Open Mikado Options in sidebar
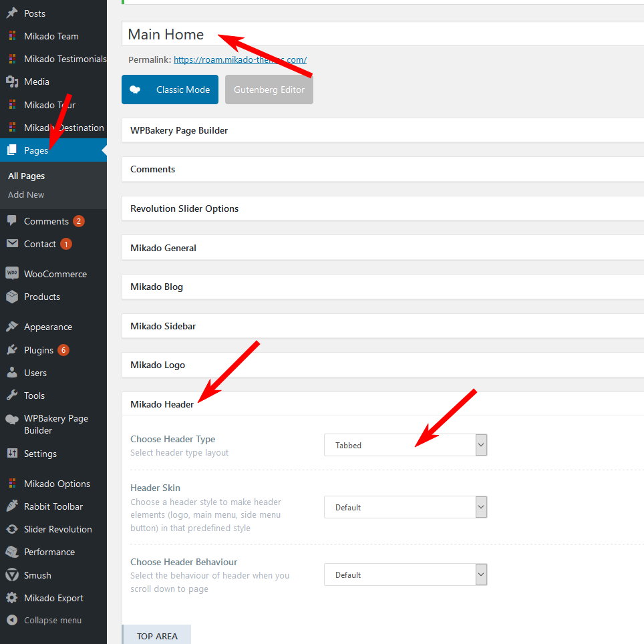Image resolution: width=644 pixels, height=644 pixels. click(57, 484)
